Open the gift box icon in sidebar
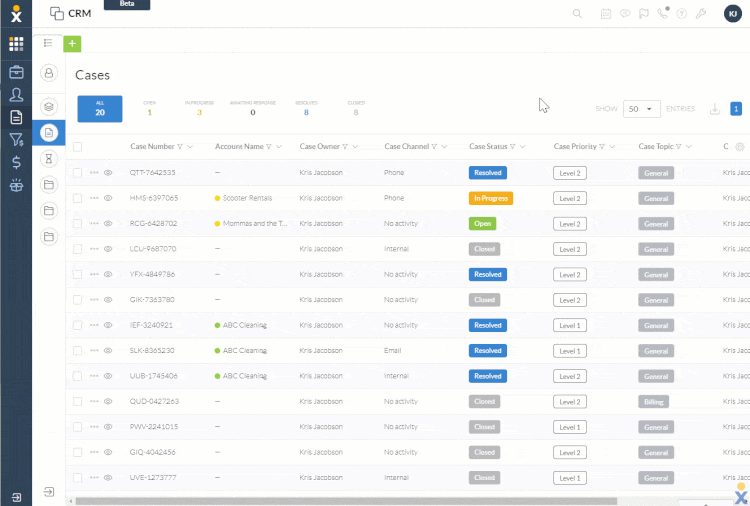Viewport: 750px width, 506px height. [16, 185]
